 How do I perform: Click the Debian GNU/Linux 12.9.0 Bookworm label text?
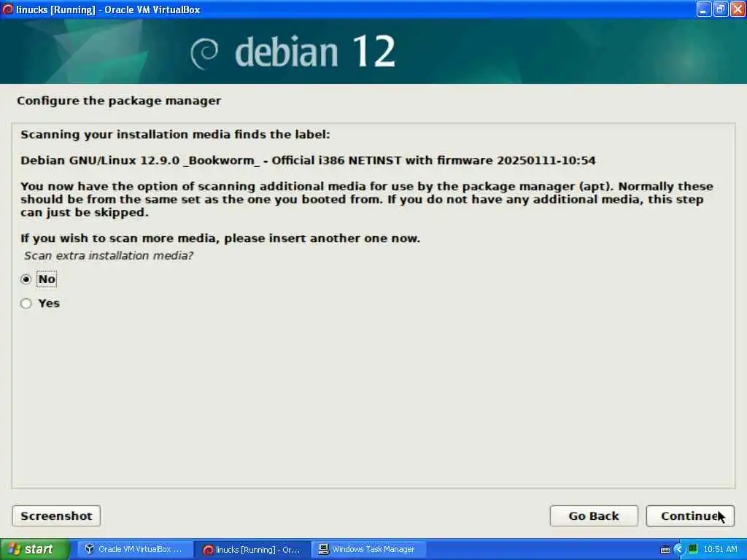tap(308, 160)
